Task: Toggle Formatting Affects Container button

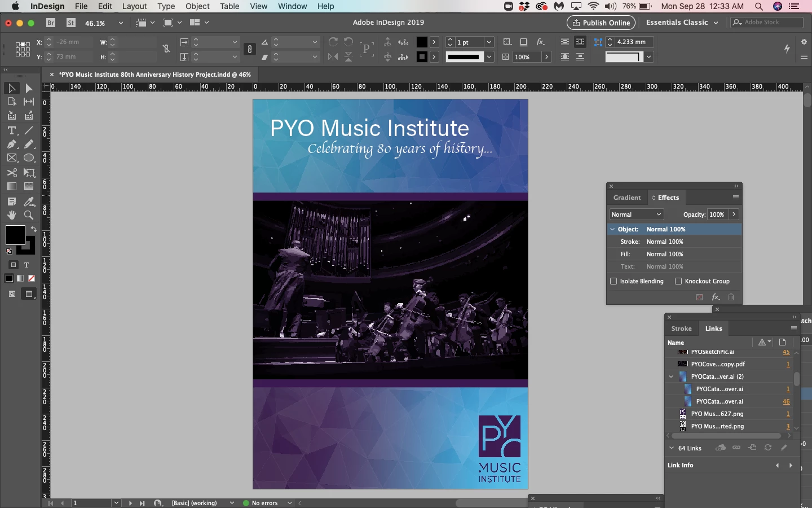Action: coord(14,265)
